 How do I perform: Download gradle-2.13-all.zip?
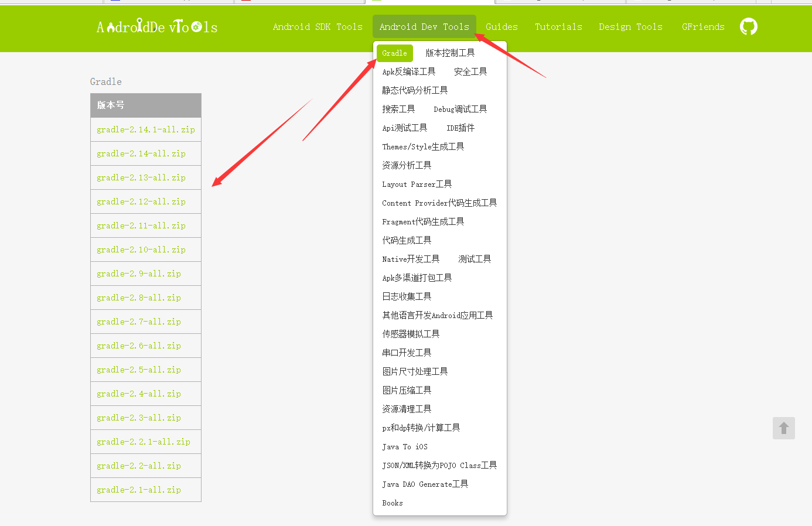pos(141,177)
